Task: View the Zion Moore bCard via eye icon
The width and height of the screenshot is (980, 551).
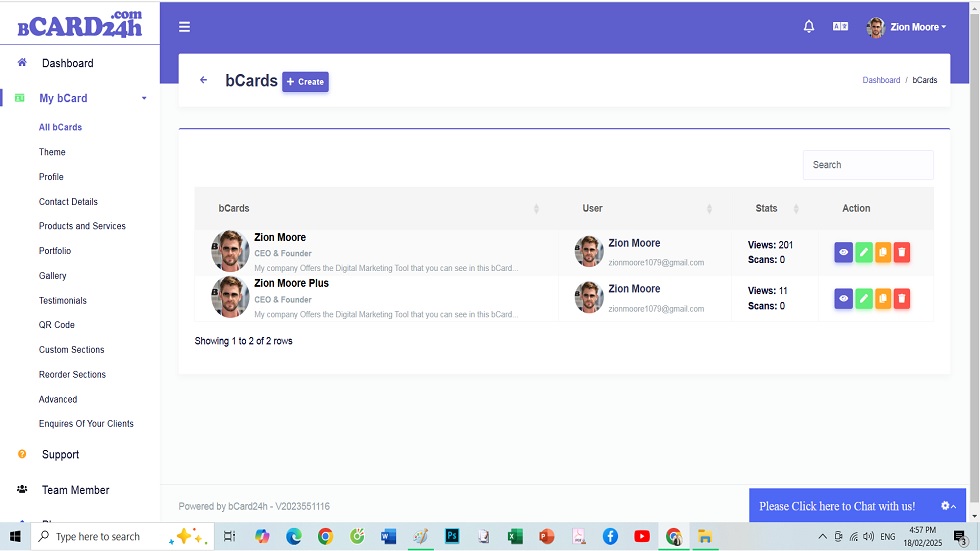Action: coord(844,253)
